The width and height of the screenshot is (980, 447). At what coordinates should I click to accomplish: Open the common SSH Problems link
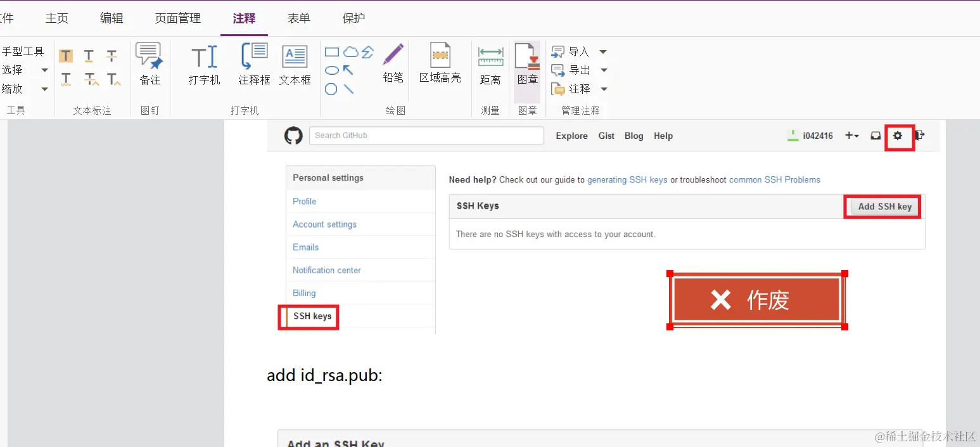[775, 180]
